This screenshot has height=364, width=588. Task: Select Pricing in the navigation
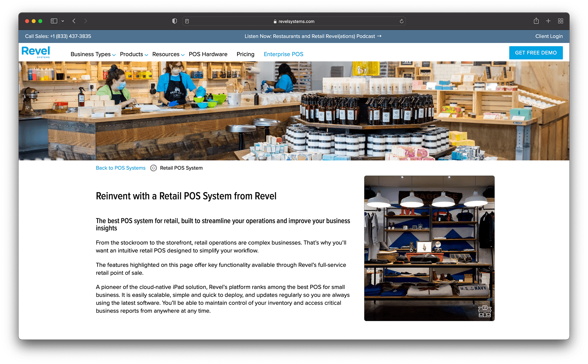tap(245, 54)
